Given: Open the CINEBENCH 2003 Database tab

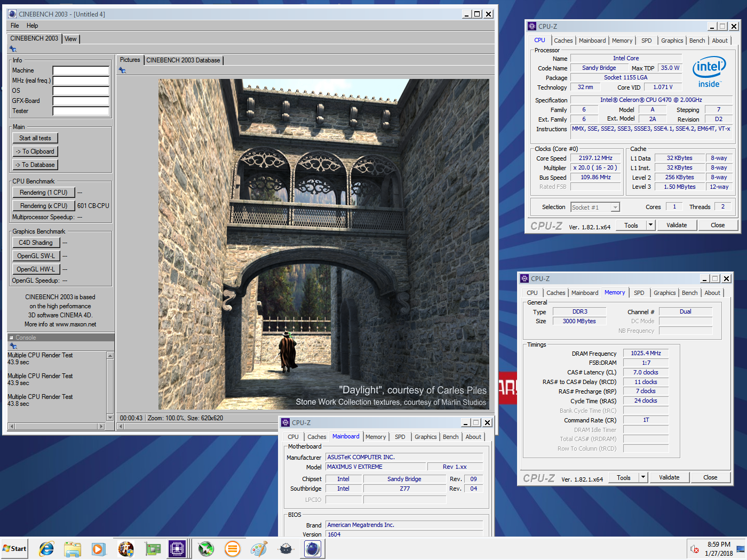Looking at the screenshot, I should click(x=183, y=60).
